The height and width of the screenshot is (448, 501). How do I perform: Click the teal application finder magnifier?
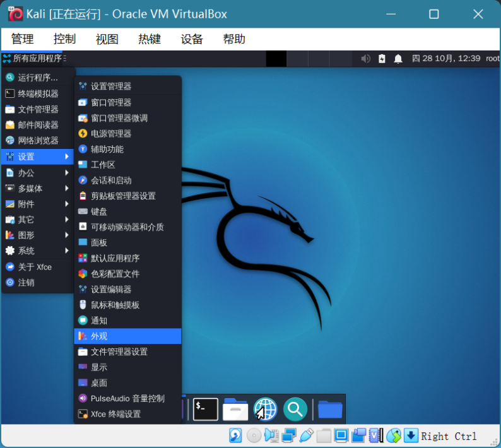pos(295,410)
